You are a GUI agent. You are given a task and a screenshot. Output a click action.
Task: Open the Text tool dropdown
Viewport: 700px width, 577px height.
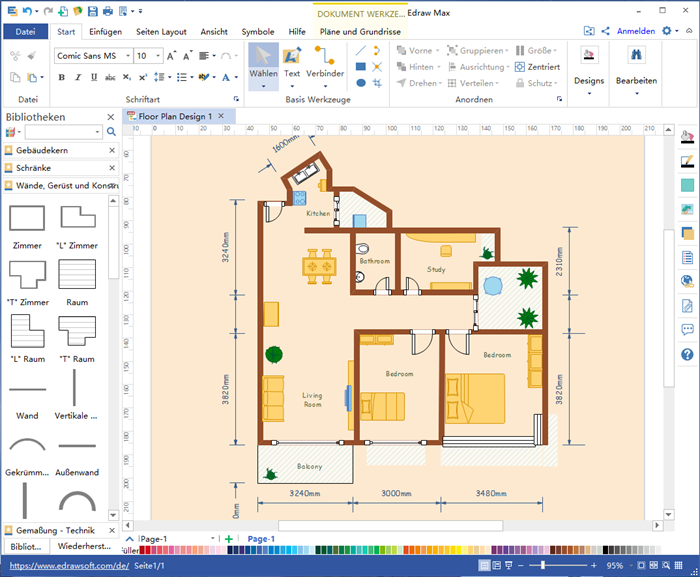292,86
